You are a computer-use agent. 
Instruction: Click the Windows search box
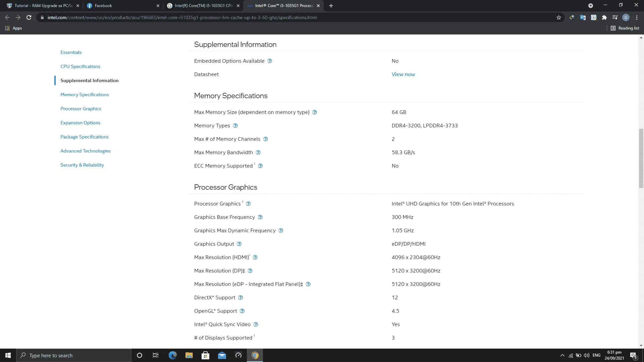(74, 355)
